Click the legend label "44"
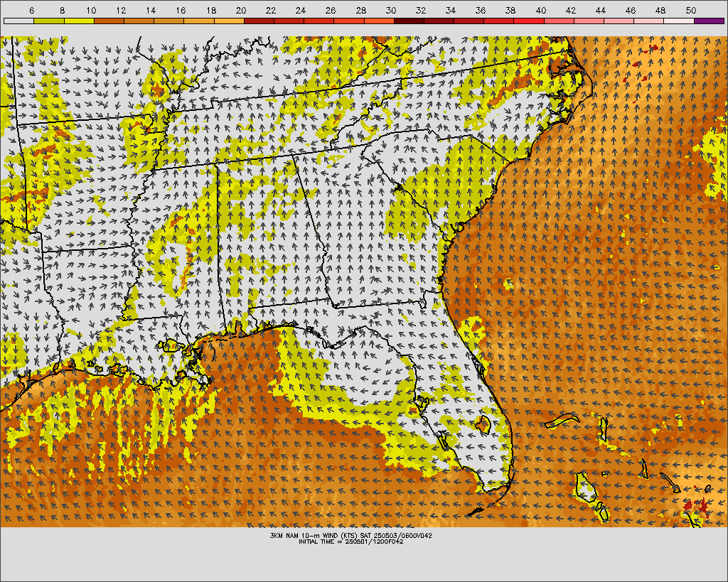This screenshot has height=582, width=728. tap(601, 10)
